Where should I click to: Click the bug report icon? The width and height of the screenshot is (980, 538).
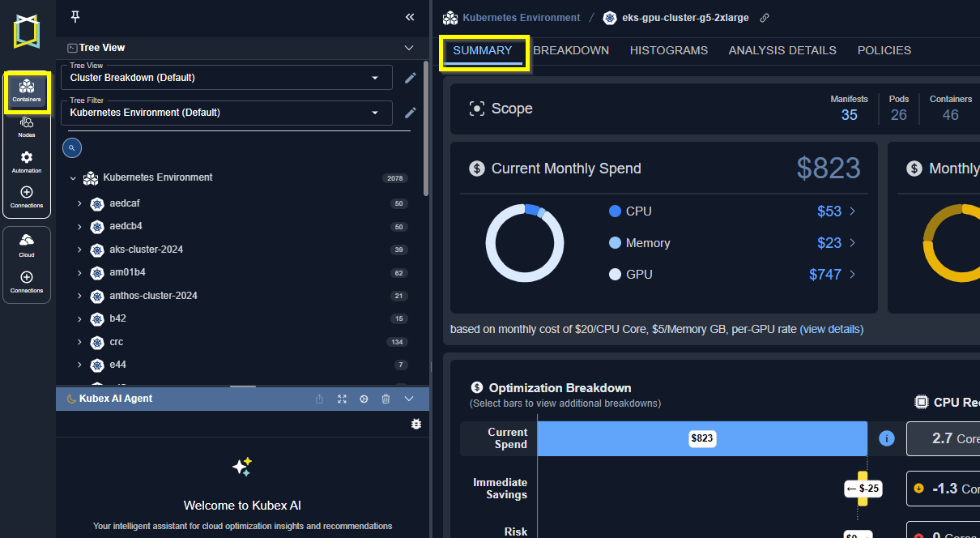pyautogui.click(x=416, y=424)
